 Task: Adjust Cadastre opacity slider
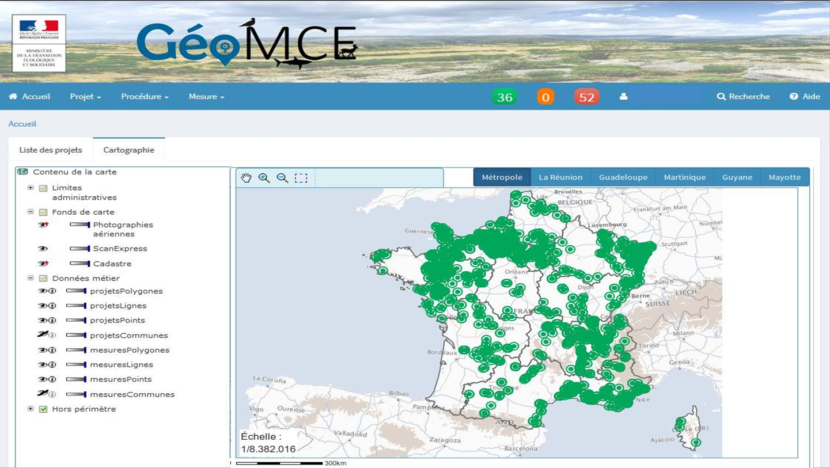(x=79, y=264)
